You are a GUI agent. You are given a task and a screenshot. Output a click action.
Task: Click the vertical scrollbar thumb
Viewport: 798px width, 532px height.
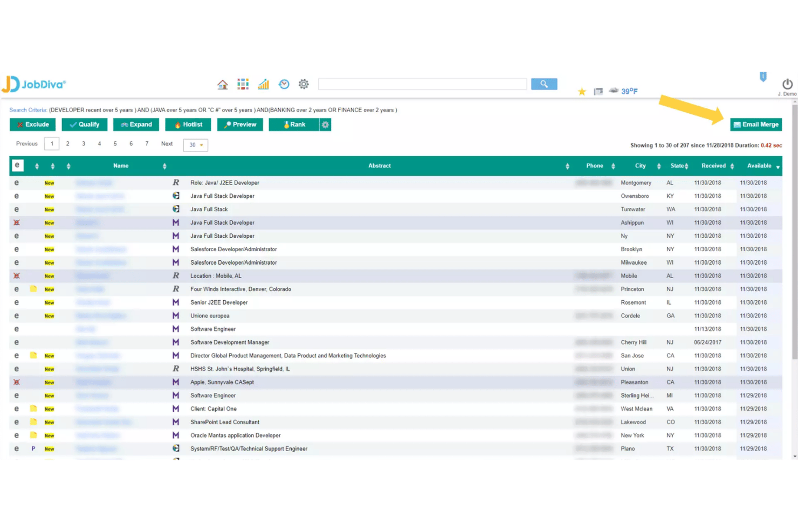click(x=795, y=232)
